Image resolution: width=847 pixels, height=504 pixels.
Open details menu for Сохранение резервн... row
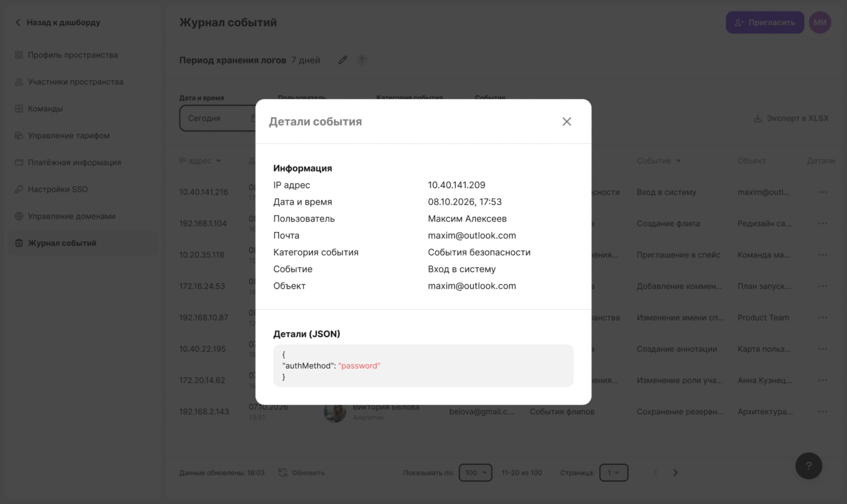point(822,412)
